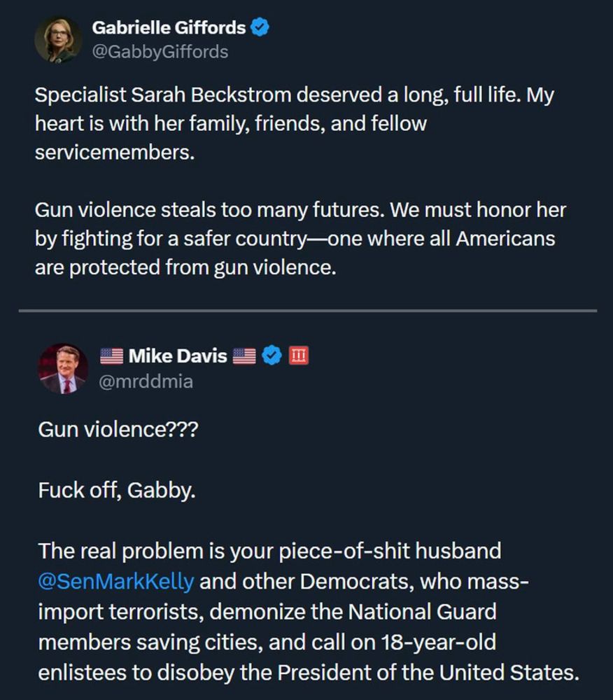This screenshot has height=700, width=613.
Task: Click the final line mentioning the President
Action: (308, 673)
